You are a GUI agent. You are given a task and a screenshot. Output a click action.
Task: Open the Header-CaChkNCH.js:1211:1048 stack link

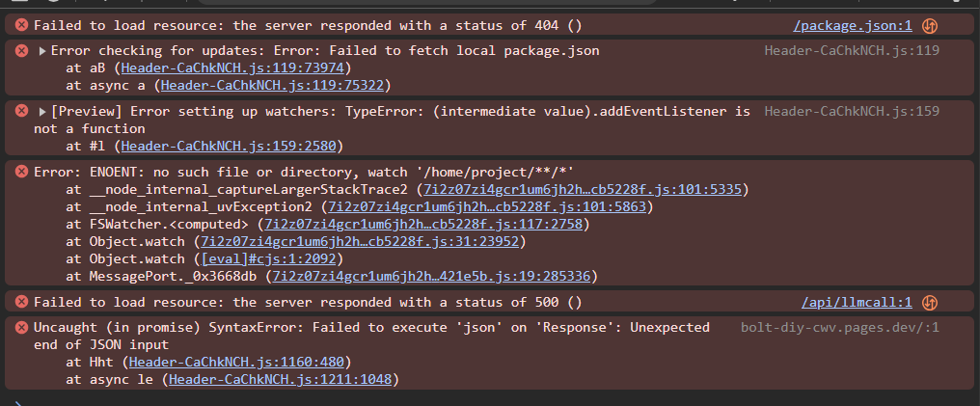(280, 379)
